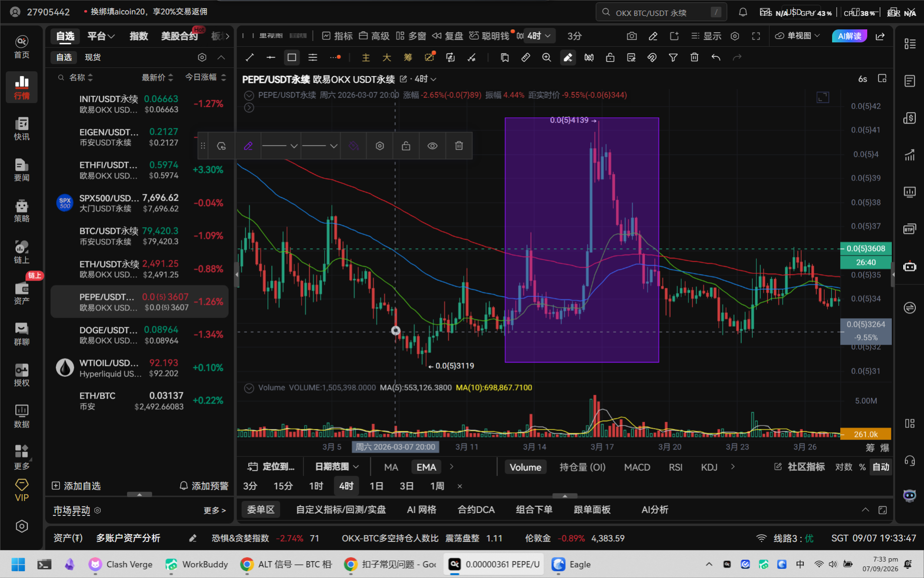Image resolution: width=924 pixels, height=578 pixels.
Task: Open the 4时 timeframe dropdown in top toolbar
Action: tap(539, 36)
